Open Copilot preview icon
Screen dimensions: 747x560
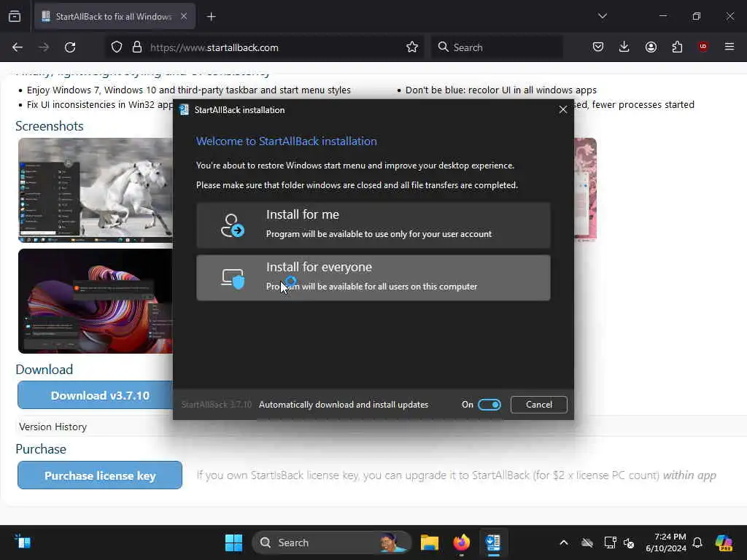click(x=724, y=542)
